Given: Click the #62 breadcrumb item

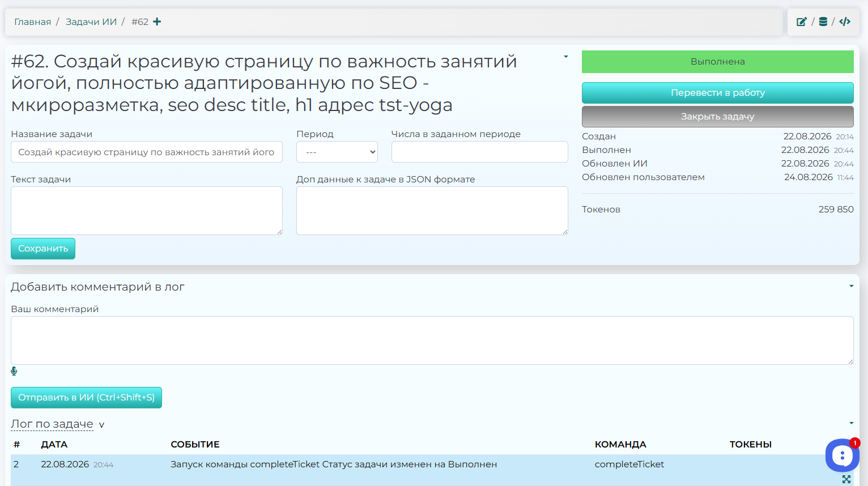Looking at the screenshot, I should (x=140, y=22).
